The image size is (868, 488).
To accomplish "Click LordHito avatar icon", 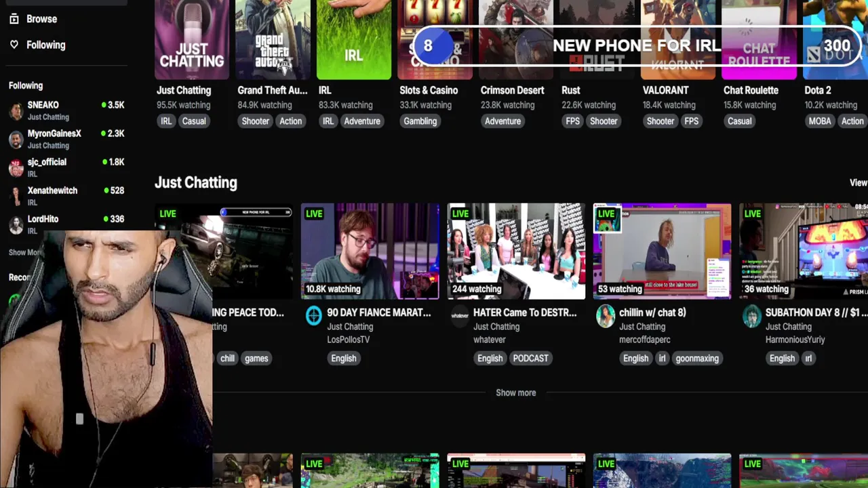I will [x=16, y=225].
